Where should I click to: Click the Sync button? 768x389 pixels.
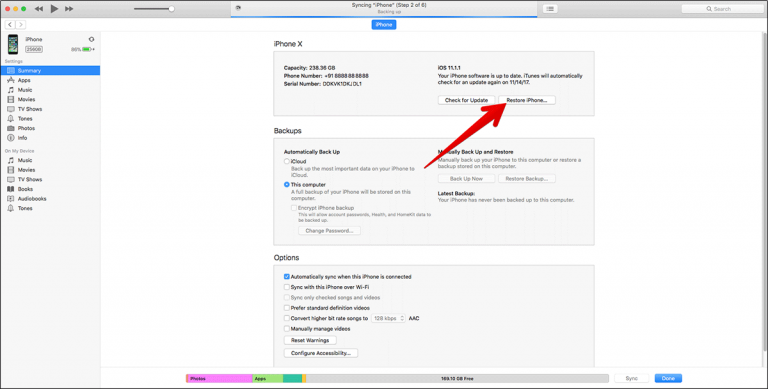tap(631, 379)
